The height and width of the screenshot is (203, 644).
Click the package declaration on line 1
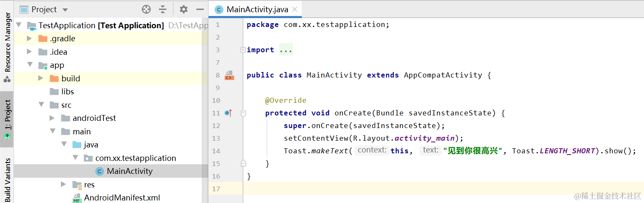pos(318,24)
